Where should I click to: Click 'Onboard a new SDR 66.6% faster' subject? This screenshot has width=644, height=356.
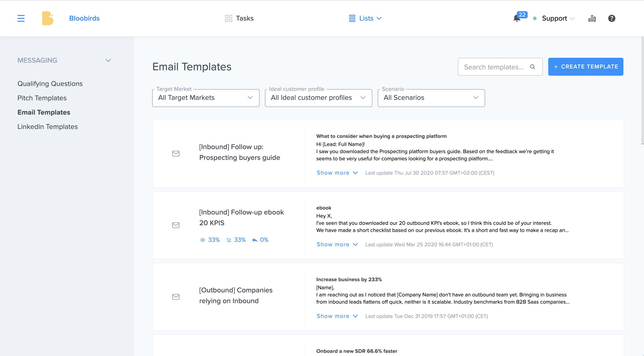click(357, 351)
